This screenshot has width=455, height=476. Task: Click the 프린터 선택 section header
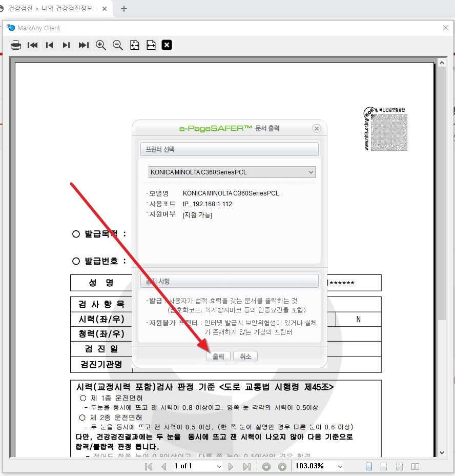tap(230, 149)
